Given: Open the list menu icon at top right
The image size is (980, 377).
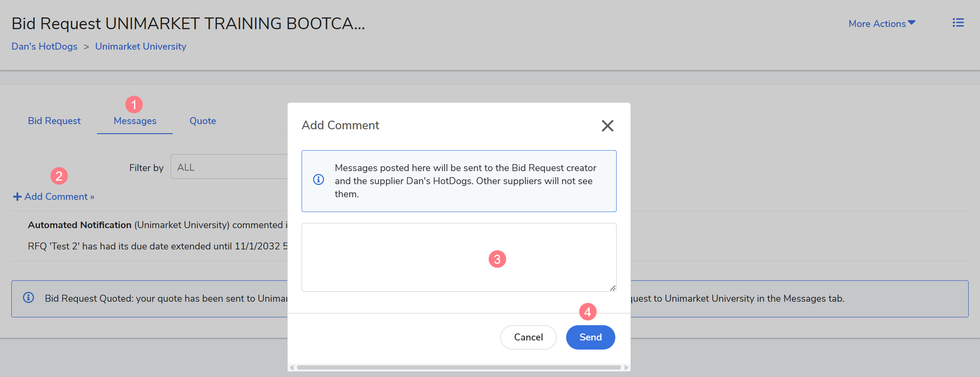Looking at the screenshot, I should (x=958, y=23).
